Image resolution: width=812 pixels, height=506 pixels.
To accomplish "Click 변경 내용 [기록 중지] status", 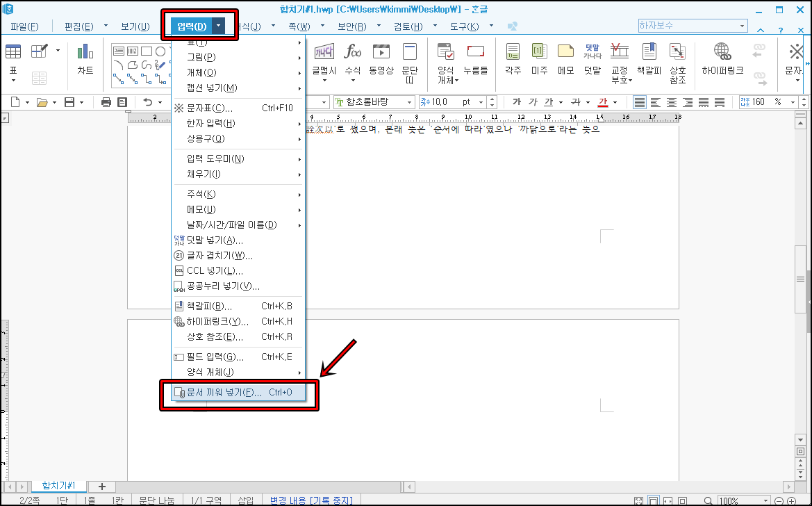I will (311, 501).
